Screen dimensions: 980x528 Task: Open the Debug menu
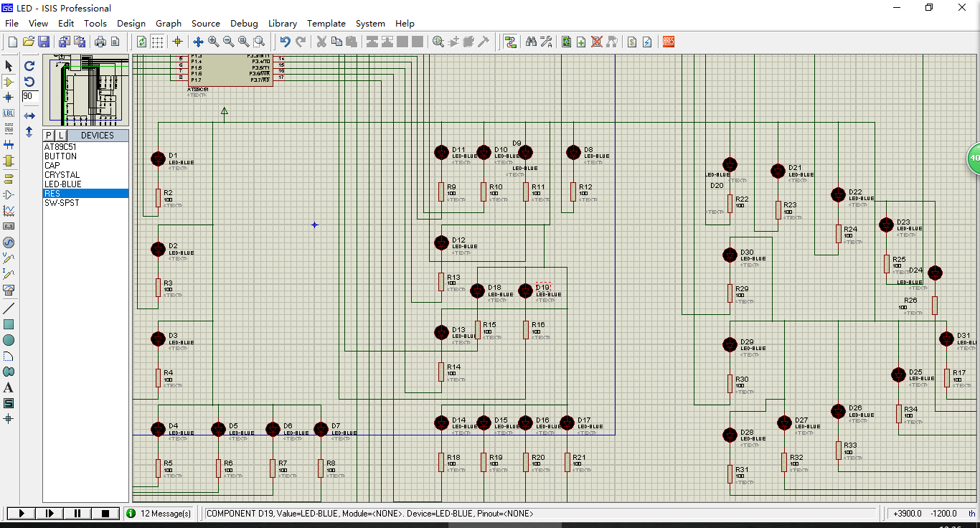244,24
